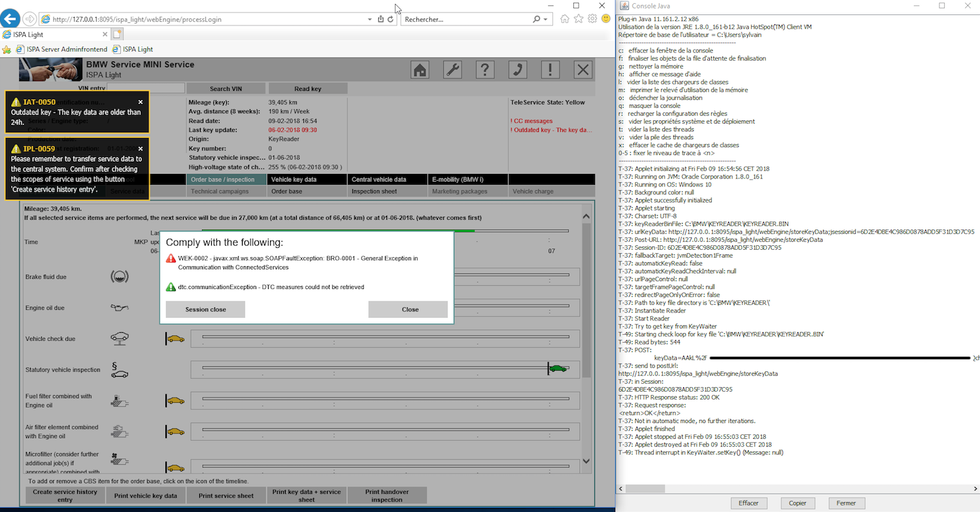Refresh the page using the reload icon

click(x=391, y=19)
